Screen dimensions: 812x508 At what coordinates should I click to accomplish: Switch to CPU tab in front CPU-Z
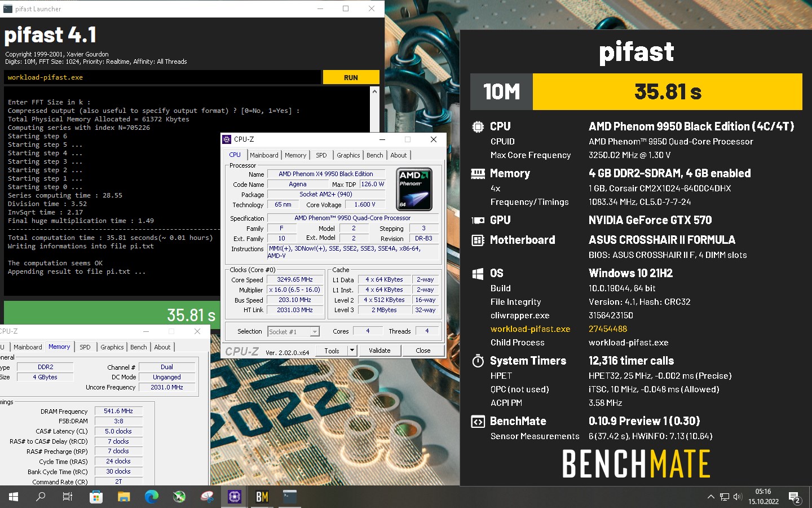[235, 155]
